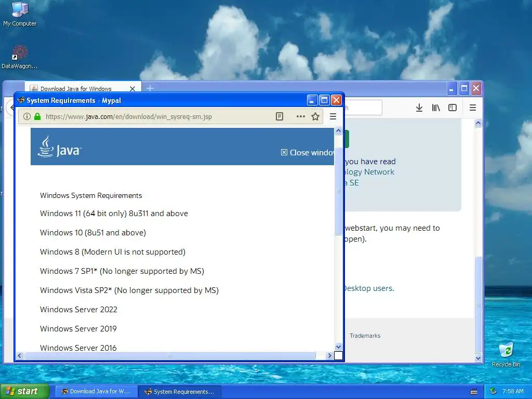Click the green padlock security icon
The height and width of the screenshot is (399, 532).
click(x=37, y=117)
